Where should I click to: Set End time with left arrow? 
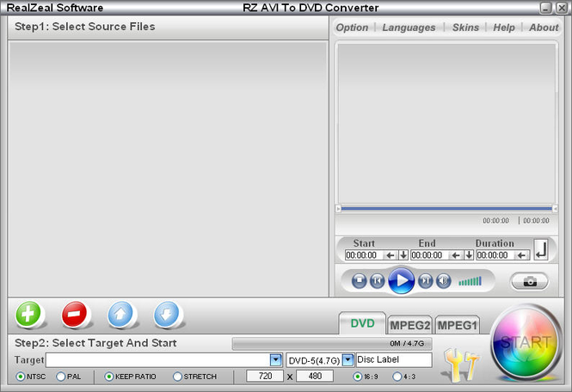pyautogui.click(x=456, y=255)
